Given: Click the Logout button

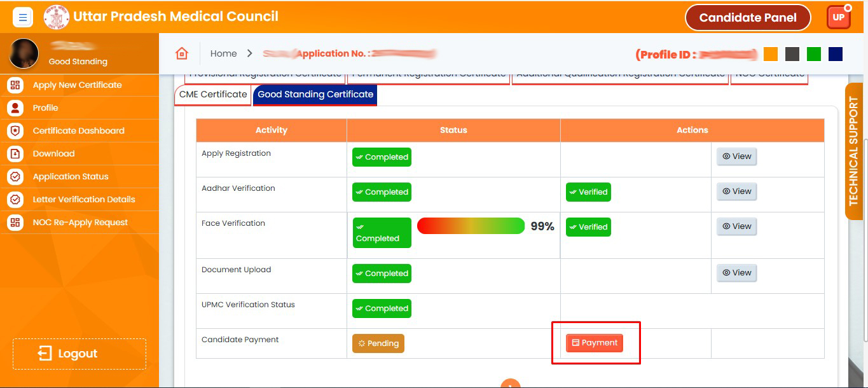Looking at the screenshot, I should coord(79,354).
